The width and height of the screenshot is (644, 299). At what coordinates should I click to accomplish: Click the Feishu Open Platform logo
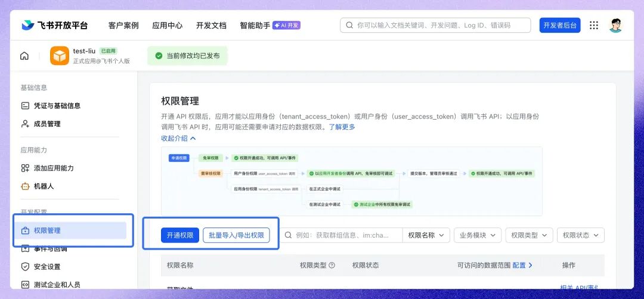[x=55, y=25]
